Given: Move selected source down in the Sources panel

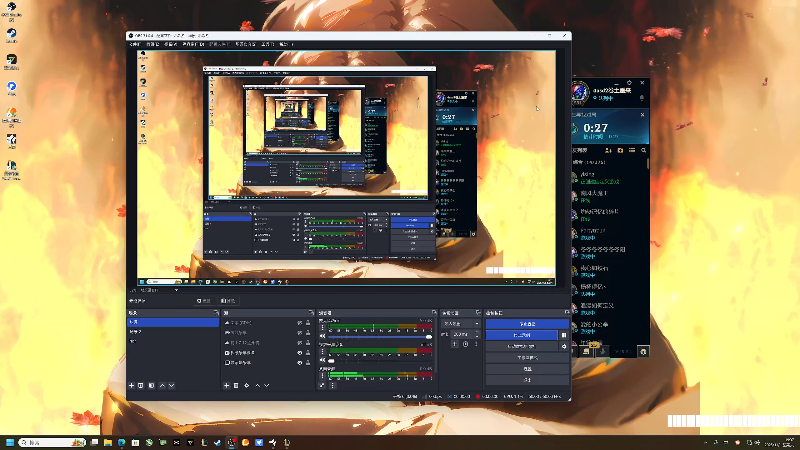Looking at the screenshot, I should point(267,386).
